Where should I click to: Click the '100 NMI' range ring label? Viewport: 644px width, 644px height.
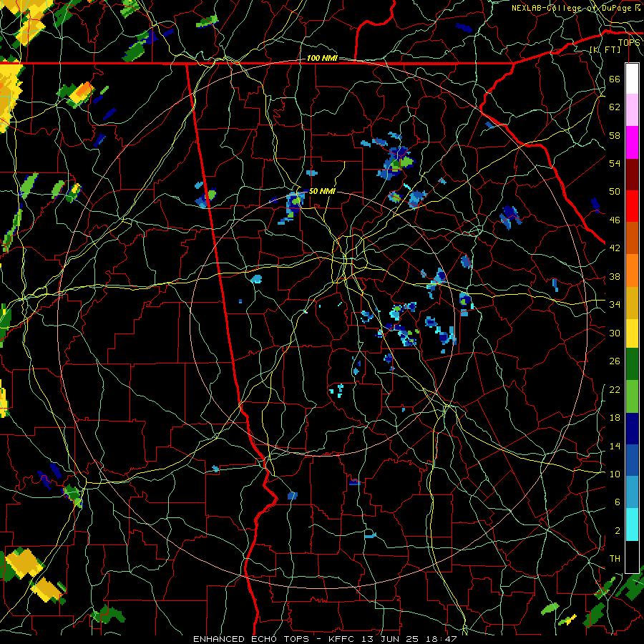pyautogui.click(x=322, y=59)
